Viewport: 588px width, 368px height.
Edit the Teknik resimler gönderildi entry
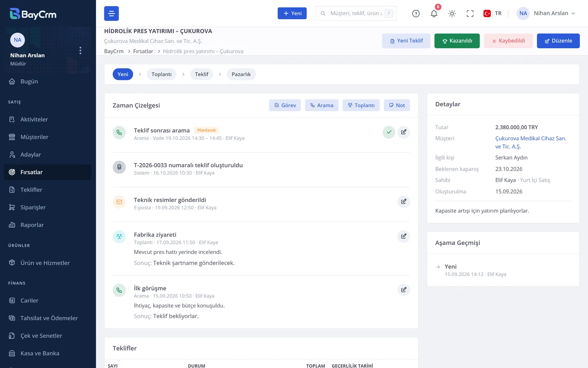403,202
